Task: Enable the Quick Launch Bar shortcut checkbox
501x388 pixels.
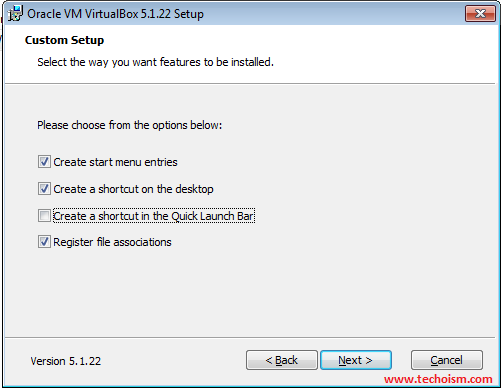Action: (x=44, y=216)
